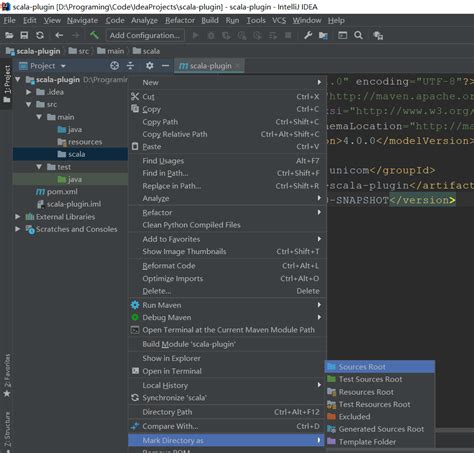474x453 pixels.
Task: Open Project panel gear settings
Action: pyautogui.click(x=150, y=66)
